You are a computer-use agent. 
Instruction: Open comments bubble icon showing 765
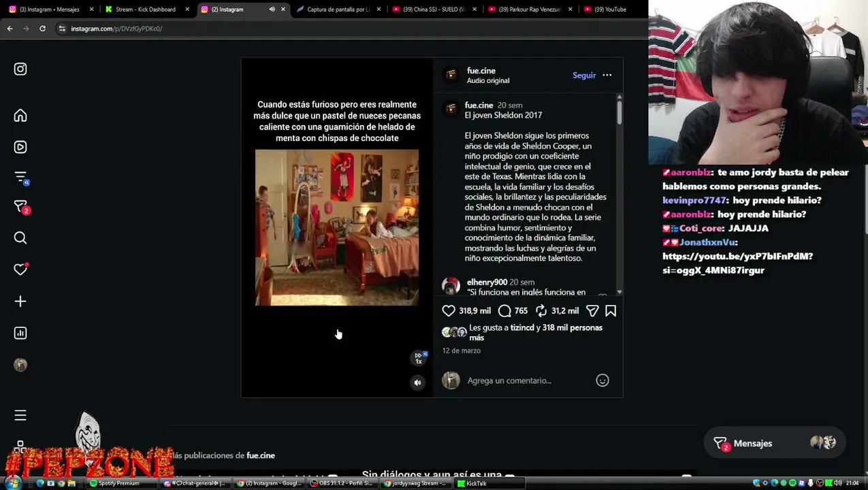[504, 310]
